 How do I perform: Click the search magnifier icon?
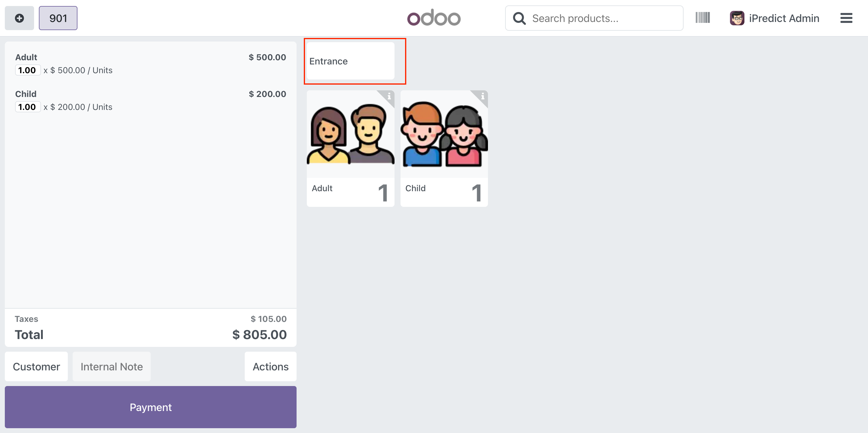[x=519, y=19]
